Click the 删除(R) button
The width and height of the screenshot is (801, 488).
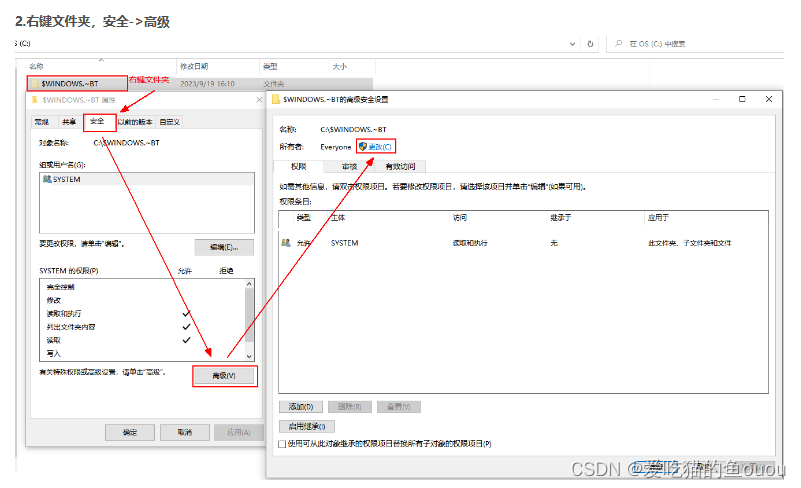click(349, 407)
